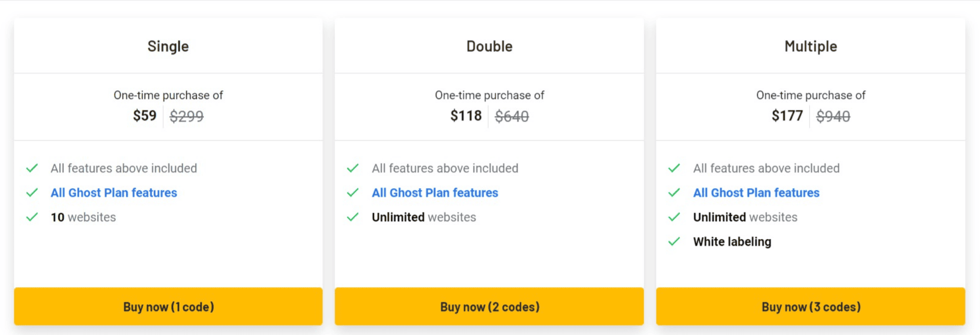Click checkmark next to Unlimited websites in Multiple plan
Screen dimensions: 980x335
(x=674, y=217)
